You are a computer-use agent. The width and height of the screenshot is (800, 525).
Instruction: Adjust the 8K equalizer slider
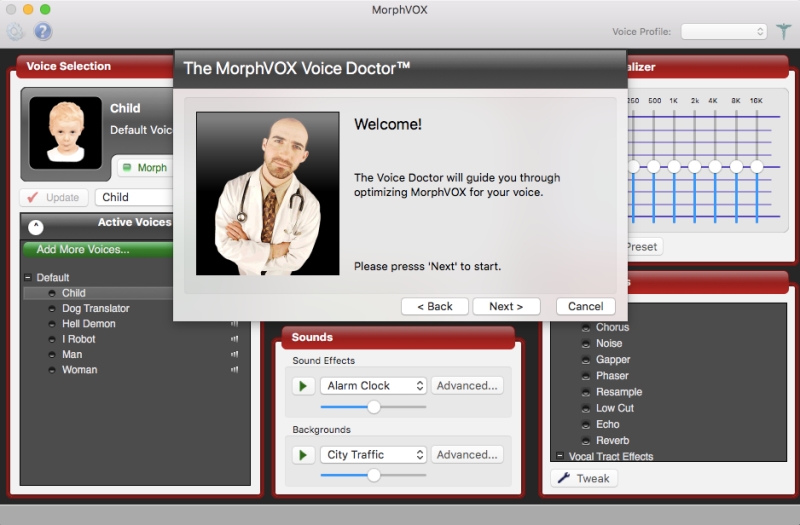point(736,166)
